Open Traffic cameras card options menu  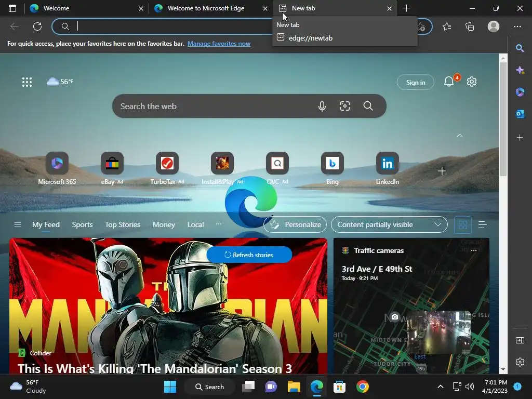coord(474,250)
